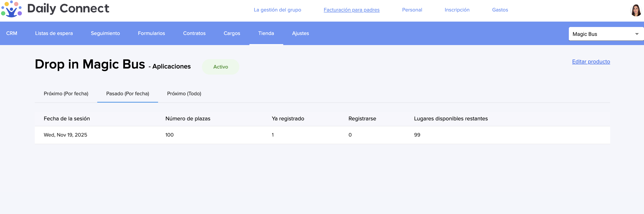Click the 99 remaining places value
This screenshot has width=644, height=214.
pos(417,135)
